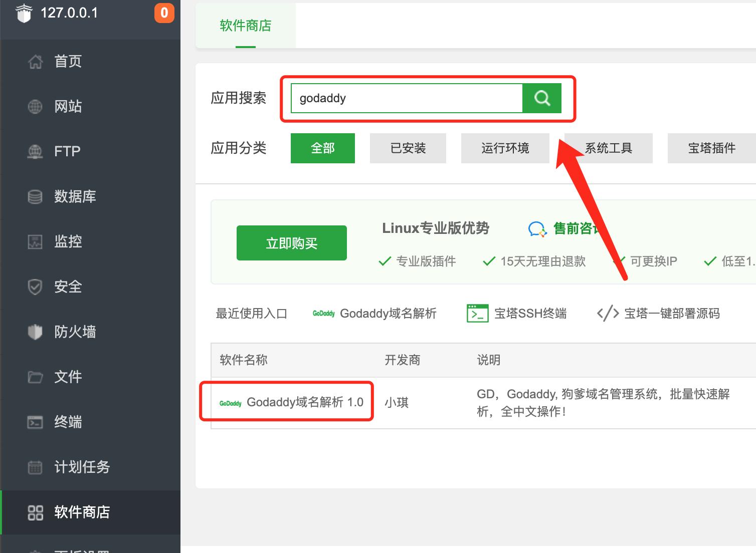Click the GoDaddy logo in the results row
The image size is (756, 553).
coord(231,403)
